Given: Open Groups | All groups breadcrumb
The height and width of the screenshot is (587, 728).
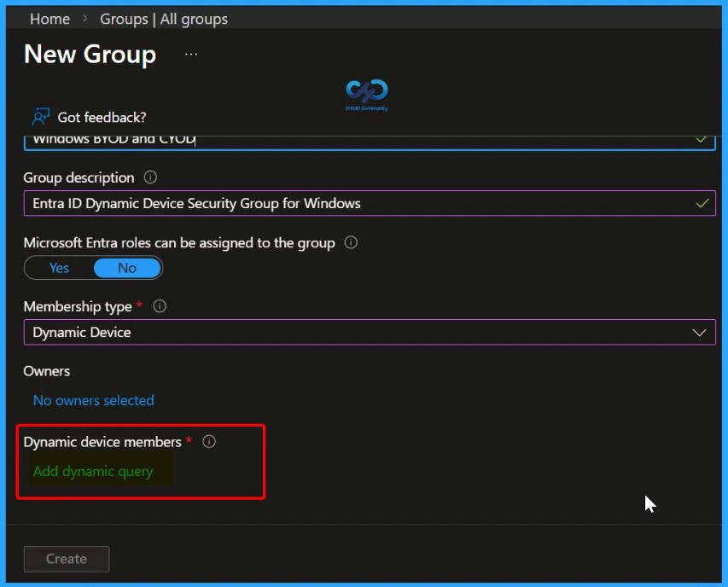Looking at the screenshot, I should tap(164, 18).
